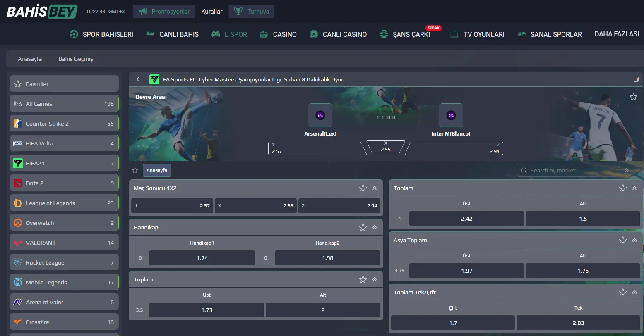The image size is (644, 336).
Task: Select All Games in sidebar
Action: (64, 103)
